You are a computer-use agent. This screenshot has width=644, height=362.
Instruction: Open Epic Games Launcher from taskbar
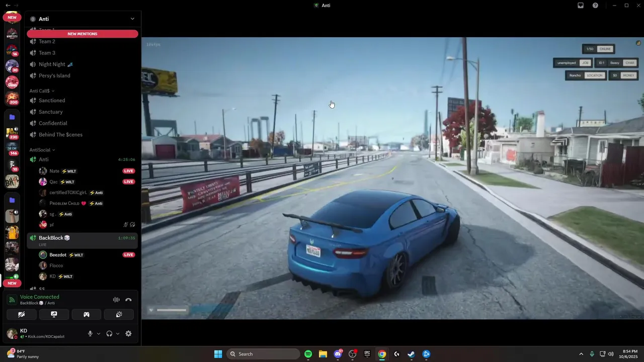point(367,354)
